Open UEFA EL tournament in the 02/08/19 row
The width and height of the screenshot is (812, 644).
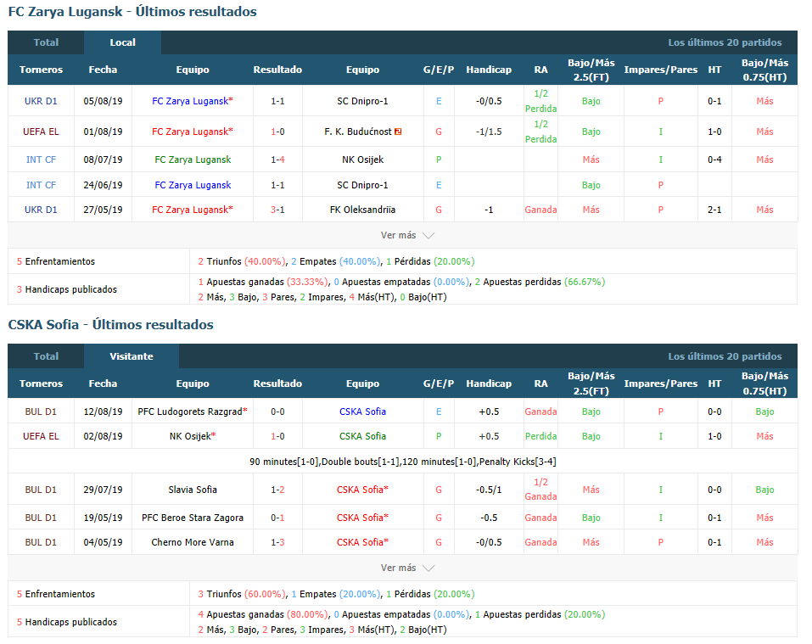pyautogui.click(x=41, y=436)
